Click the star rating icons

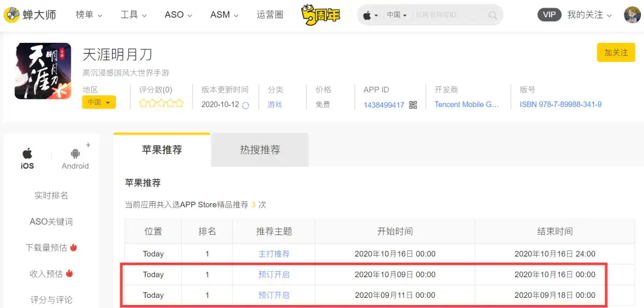pyautogui.click(x=161, y=103)
